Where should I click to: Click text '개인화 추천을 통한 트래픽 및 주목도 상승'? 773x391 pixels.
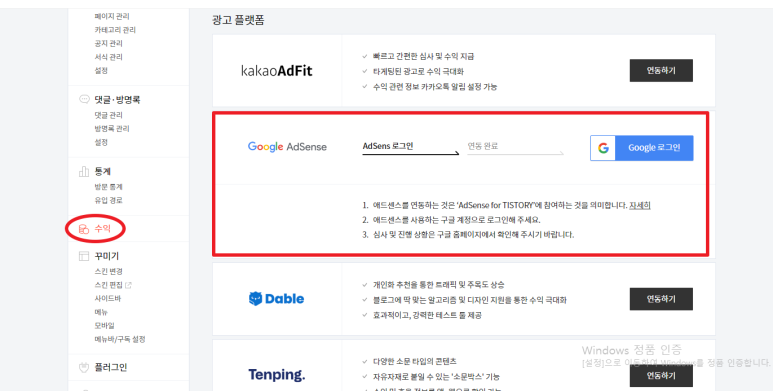click(439, 285)
